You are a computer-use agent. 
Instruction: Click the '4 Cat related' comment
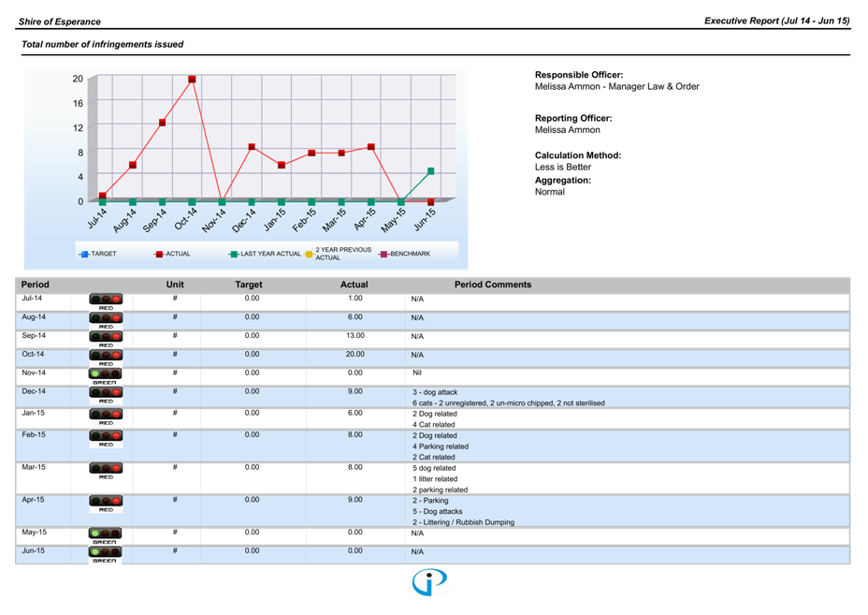click(433, 425)
